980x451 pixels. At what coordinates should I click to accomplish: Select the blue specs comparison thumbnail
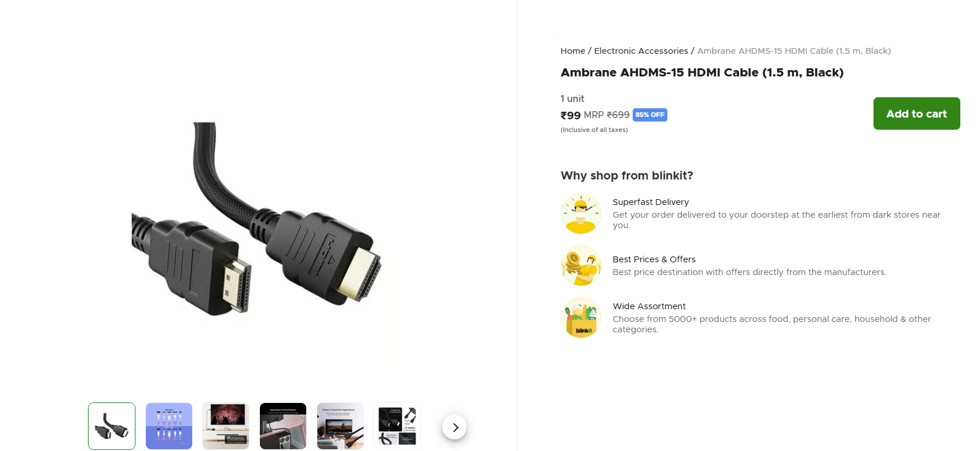point(169,426)
